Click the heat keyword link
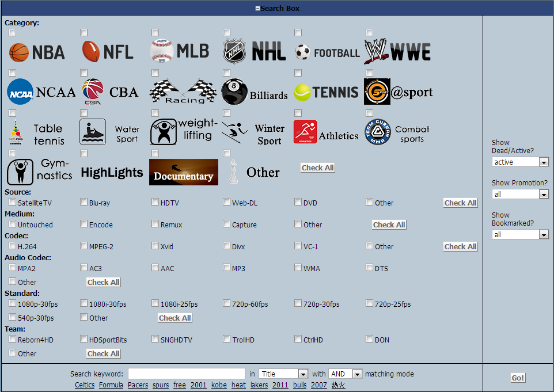The width and height of the screenshot is (554, 392). 238,385
